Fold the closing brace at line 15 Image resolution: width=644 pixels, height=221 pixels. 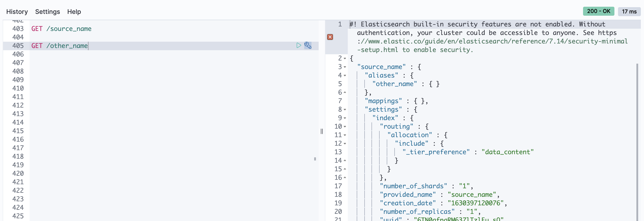[345, 169]
